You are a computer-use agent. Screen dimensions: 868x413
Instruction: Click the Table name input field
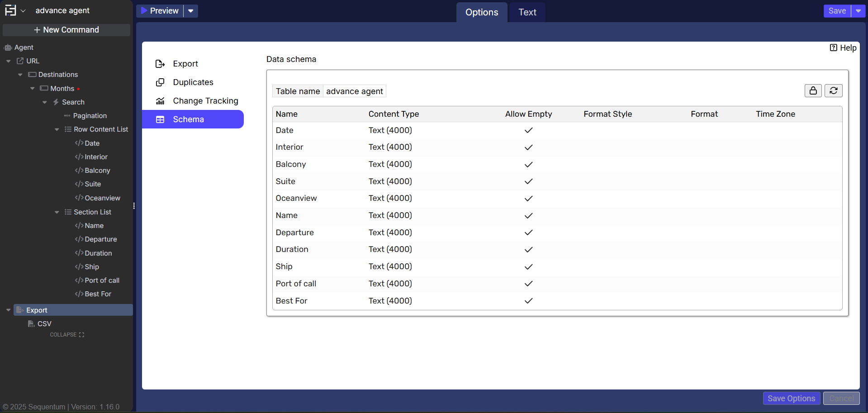[x=354, y=91]
